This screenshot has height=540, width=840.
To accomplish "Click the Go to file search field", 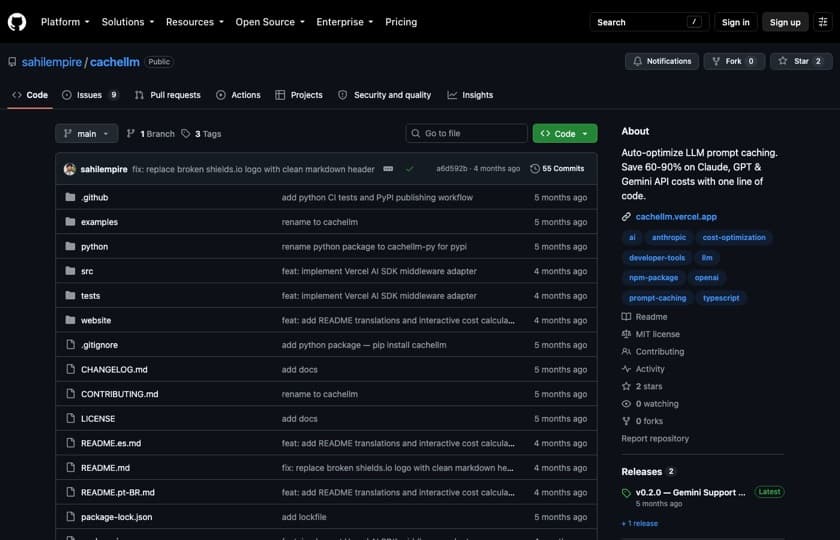I will 466,133.
